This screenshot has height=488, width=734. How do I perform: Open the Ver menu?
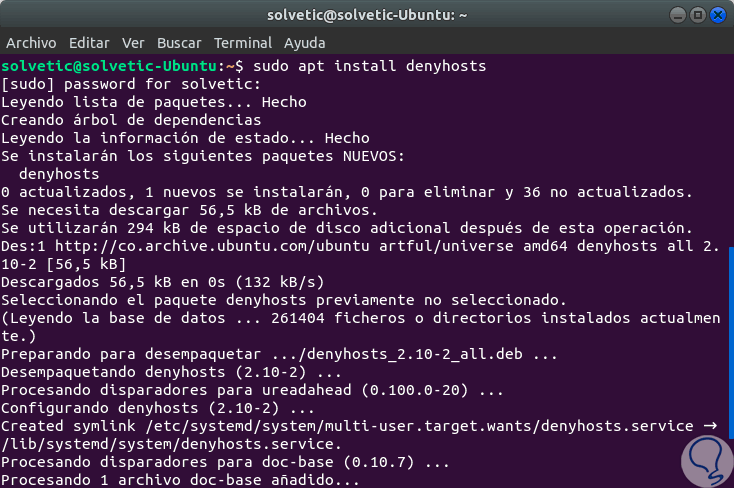(133, 43)
